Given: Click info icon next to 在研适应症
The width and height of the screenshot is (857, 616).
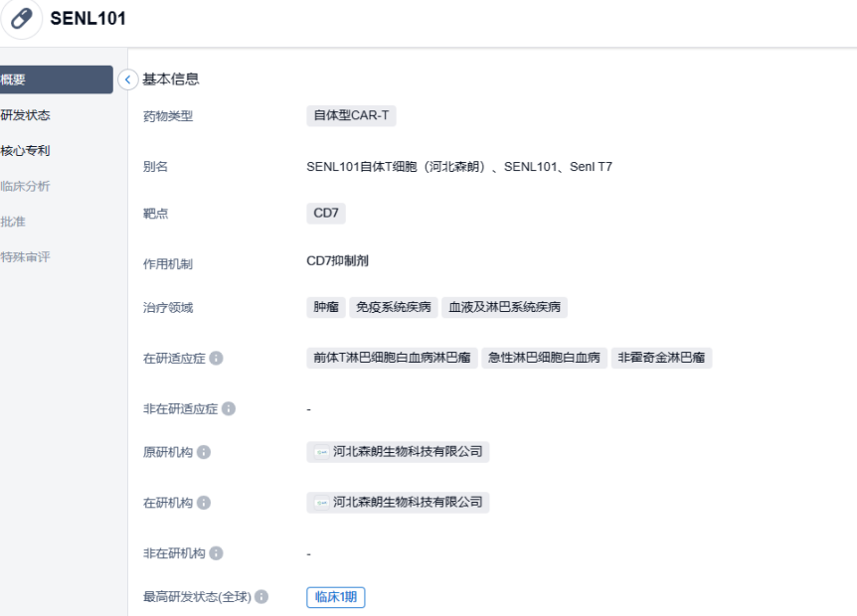Looking at the screenshot, I should pyautogui.click(x=217, y=359).
